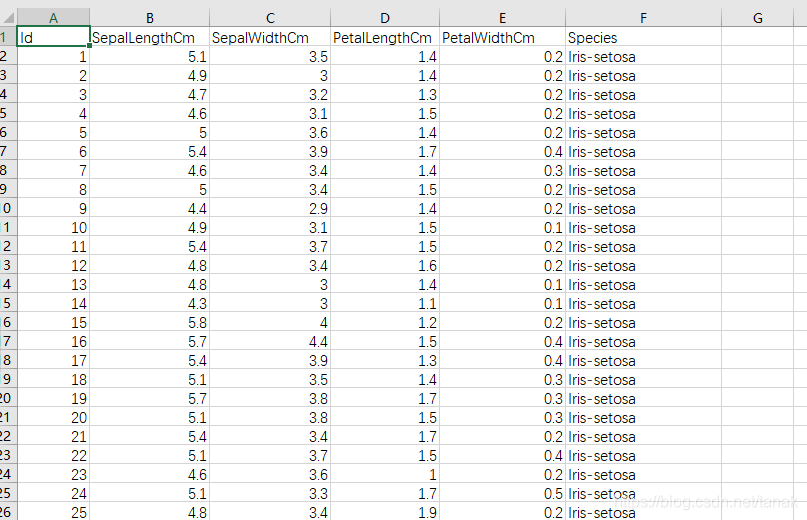807x520 pixels.
Task: Select row header 7
Action: pos(8,151)
